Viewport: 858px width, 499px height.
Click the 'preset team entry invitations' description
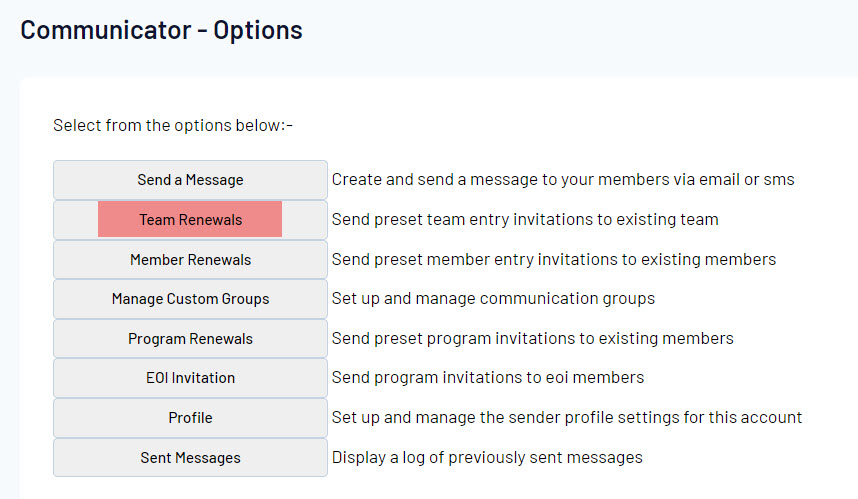click(525, 219)
